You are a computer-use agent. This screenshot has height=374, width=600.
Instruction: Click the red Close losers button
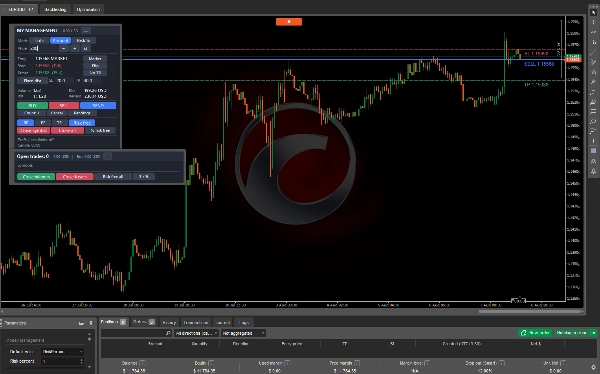point(75,176)
